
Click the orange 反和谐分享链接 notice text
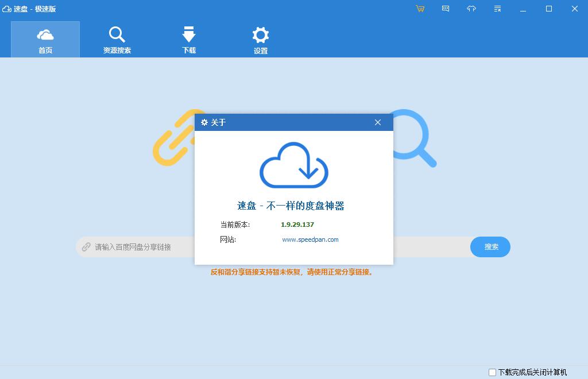pyautogui.click(x=292, y=272)
